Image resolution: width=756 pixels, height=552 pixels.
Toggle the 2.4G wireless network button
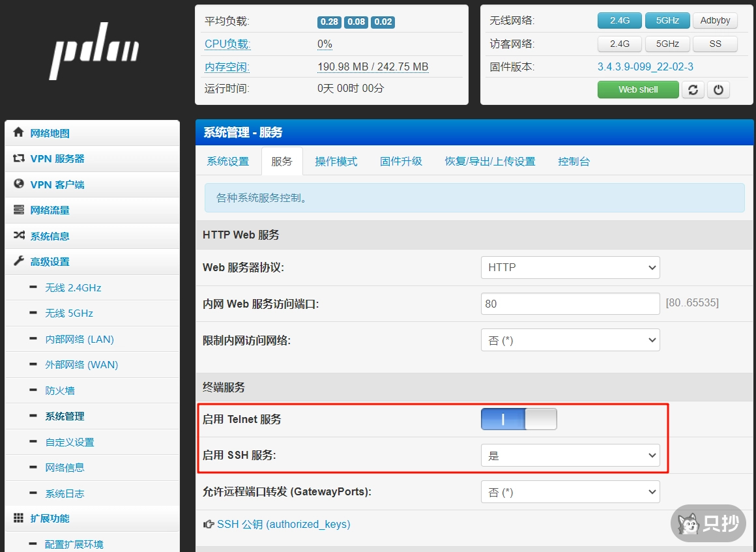click(619, 20)
